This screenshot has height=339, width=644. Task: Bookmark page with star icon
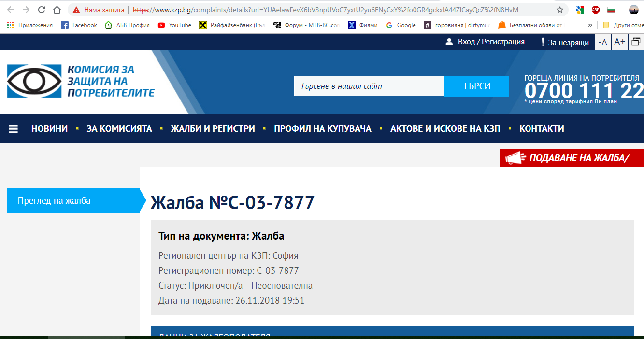pos(560,10)
